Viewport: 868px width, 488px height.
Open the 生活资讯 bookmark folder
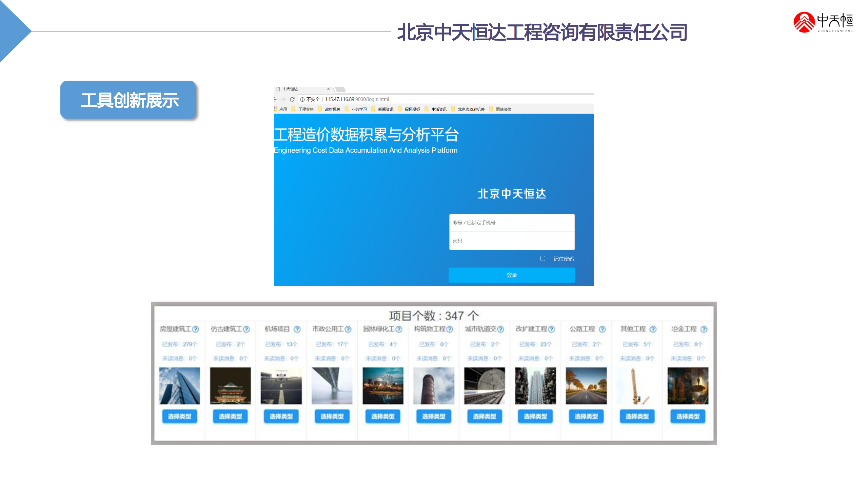tap(435, 109)
